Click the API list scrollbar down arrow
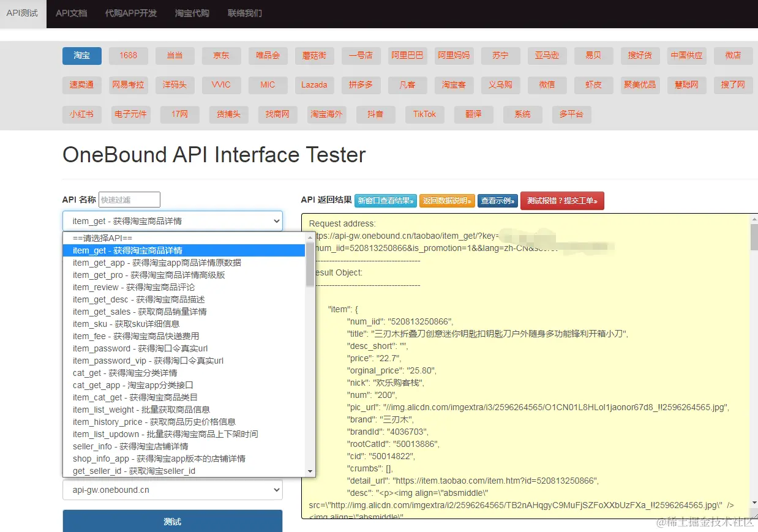Screen dimensions: 758x532 pos(310,471)
